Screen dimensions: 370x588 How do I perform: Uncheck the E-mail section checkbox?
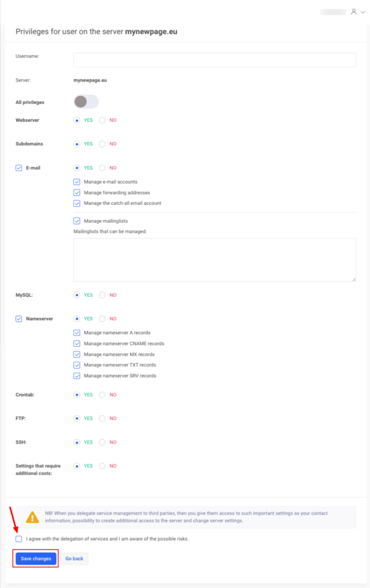[x=19, y=168]
